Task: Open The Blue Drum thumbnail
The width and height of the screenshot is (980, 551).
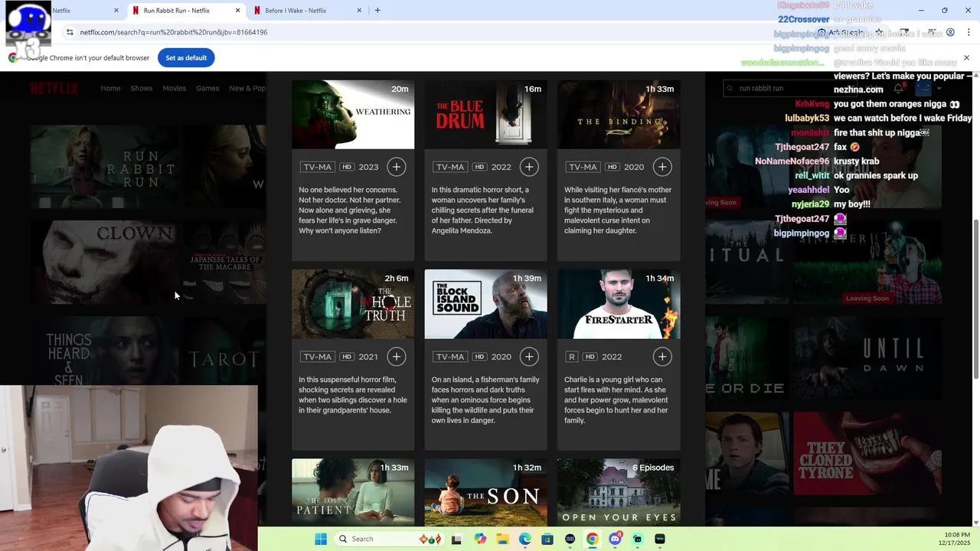Action: pyautogui.click(x=486, y=114)
